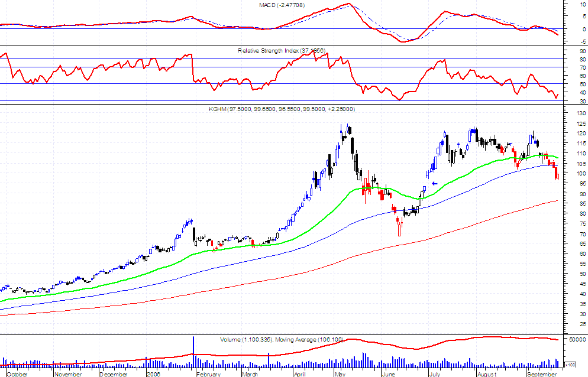Click the 55 value on the price scale
The width and height of the screenshot is (588, 377).
(x=583, y=264)
